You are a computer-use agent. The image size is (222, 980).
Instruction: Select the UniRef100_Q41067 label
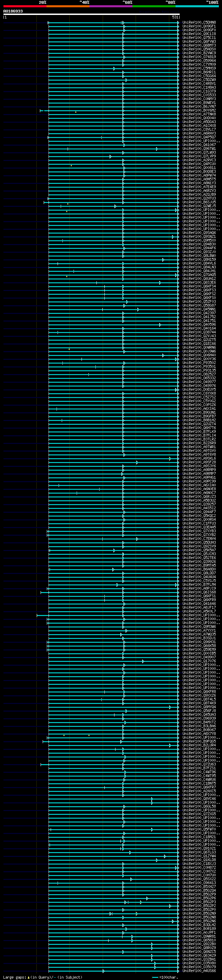point(199,145)
